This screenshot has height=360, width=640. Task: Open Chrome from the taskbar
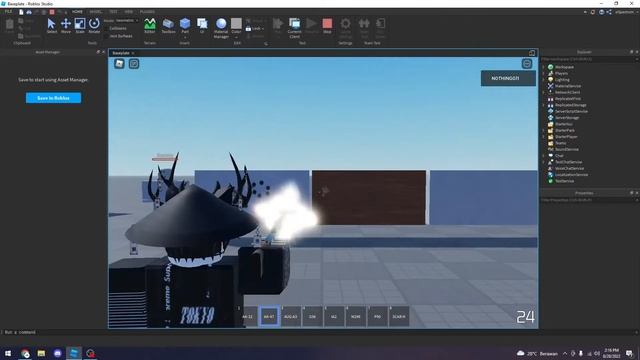(25, 353)
